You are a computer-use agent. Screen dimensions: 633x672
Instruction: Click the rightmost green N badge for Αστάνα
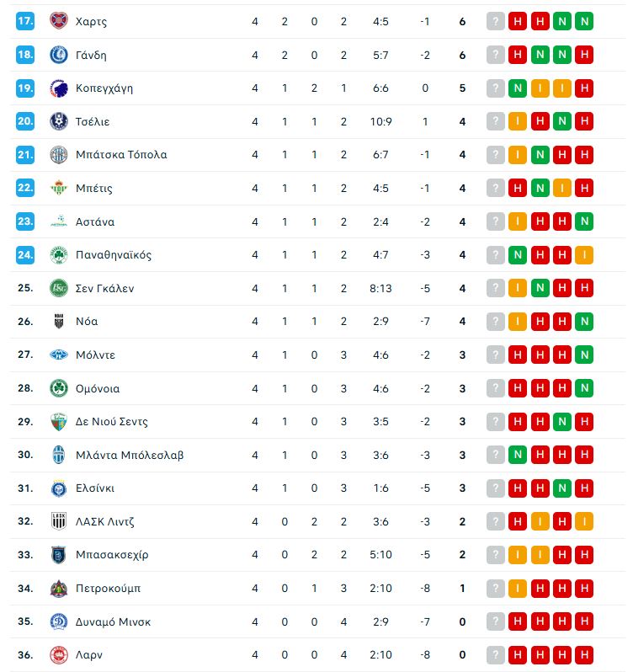583,221
